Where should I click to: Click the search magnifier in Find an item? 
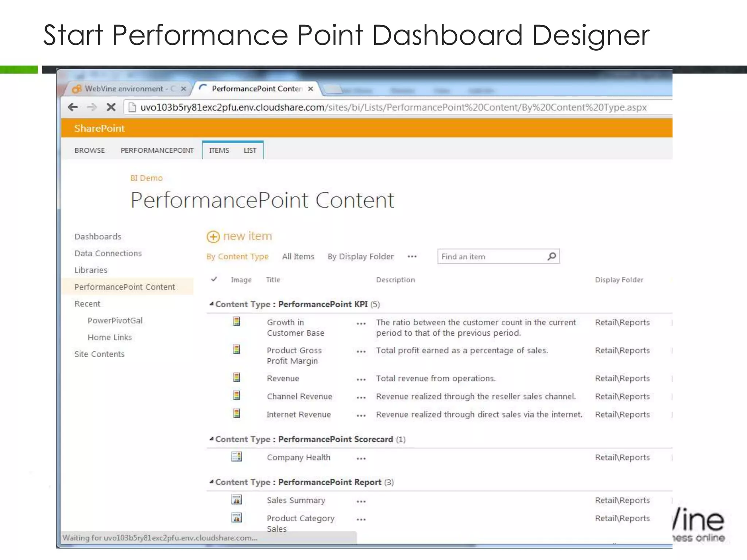coord(552,256)
